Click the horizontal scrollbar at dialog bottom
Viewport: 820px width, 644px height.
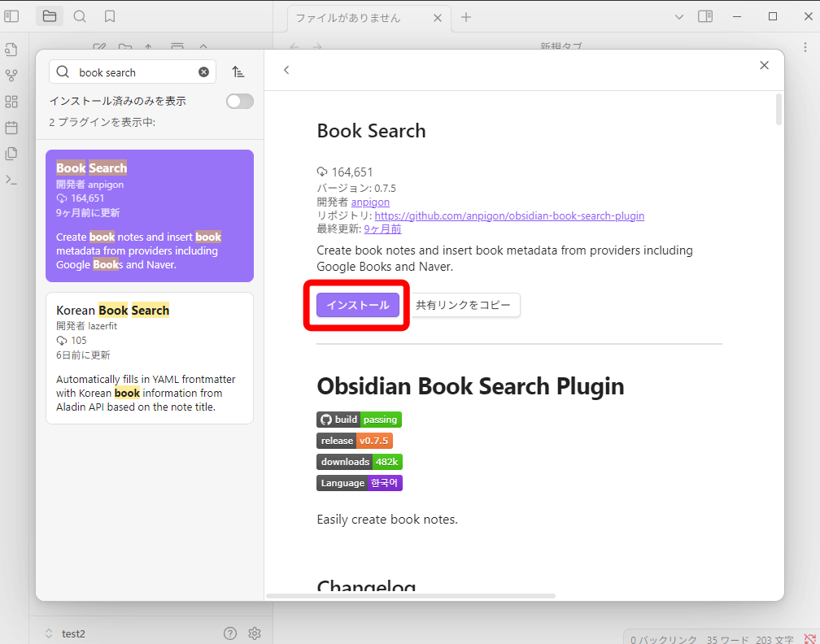(411, 596)
